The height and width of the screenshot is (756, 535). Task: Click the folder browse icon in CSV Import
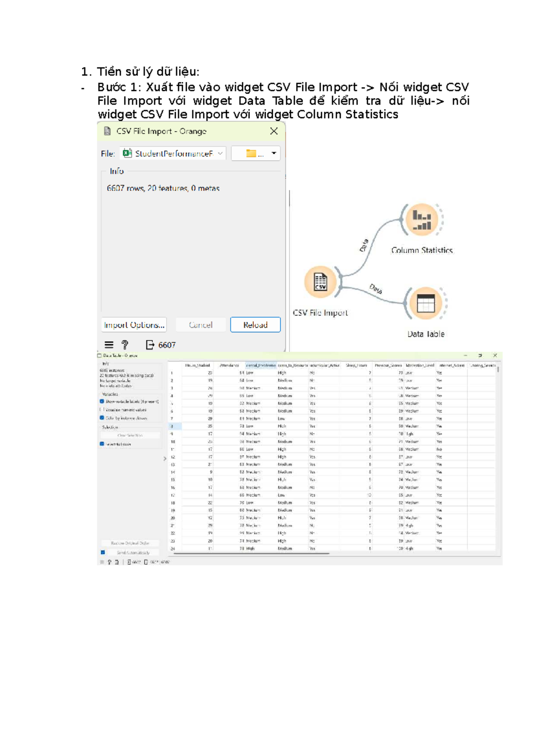pos(251,153)
